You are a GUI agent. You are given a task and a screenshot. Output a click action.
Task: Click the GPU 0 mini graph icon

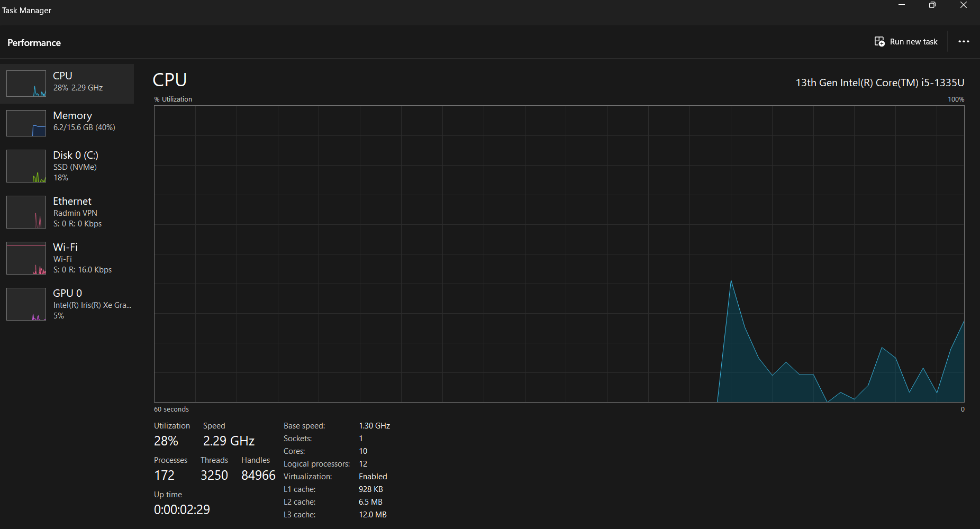[x=26, y=304]
